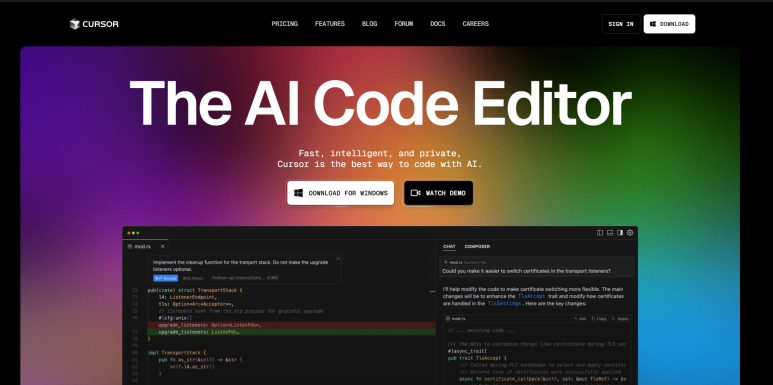Image resolution: width=773 pixels, height=385 pixels.
Task: Click Windows logo on hero download button
Action: [299, 193]
